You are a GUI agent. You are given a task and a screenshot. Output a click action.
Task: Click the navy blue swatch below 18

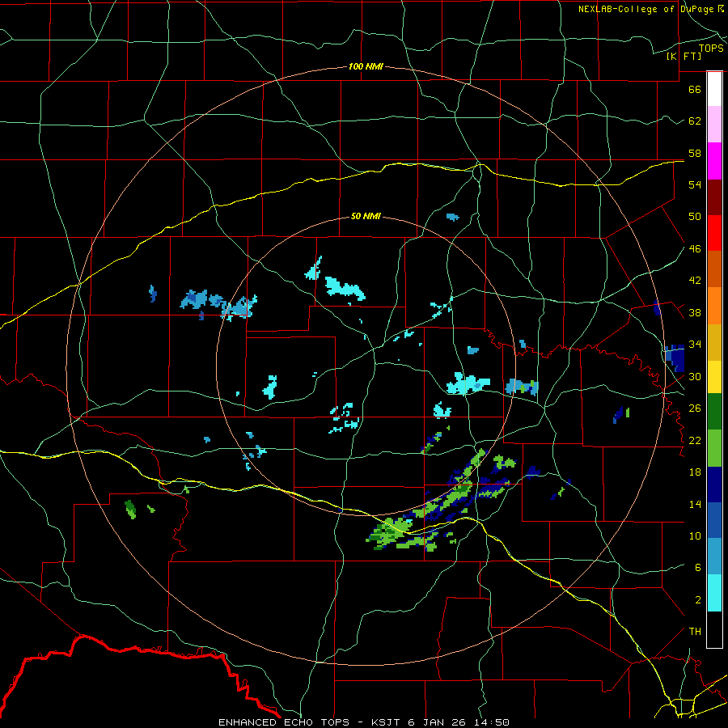pyautogui.click(x=714, y=485)
